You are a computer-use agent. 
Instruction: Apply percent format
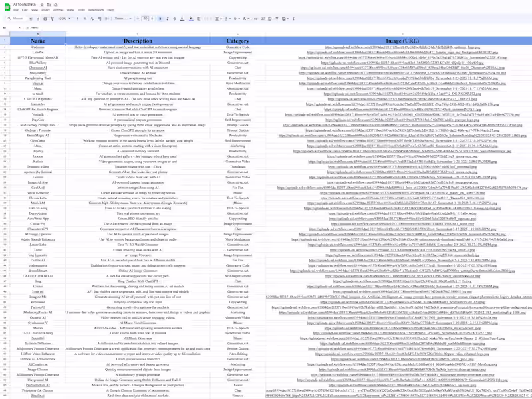point(85,19)
